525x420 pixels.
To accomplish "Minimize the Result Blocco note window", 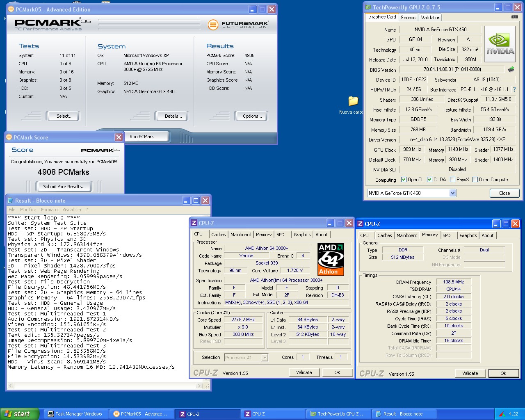I will (x=187, y=201).
